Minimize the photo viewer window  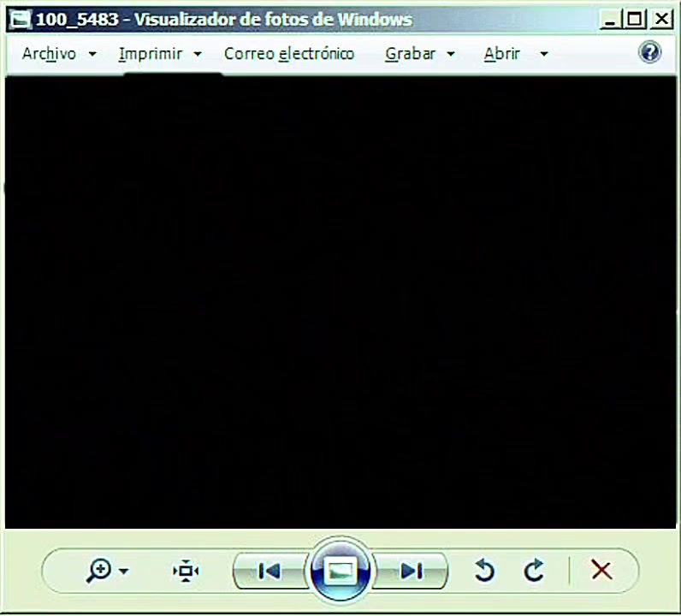[610, 19]
